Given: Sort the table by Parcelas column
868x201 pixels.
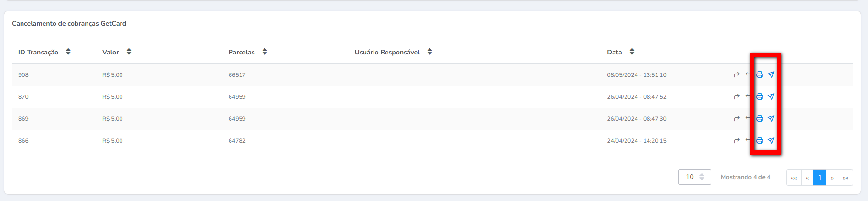Looking at the screenshot, I should click(264, 52).
